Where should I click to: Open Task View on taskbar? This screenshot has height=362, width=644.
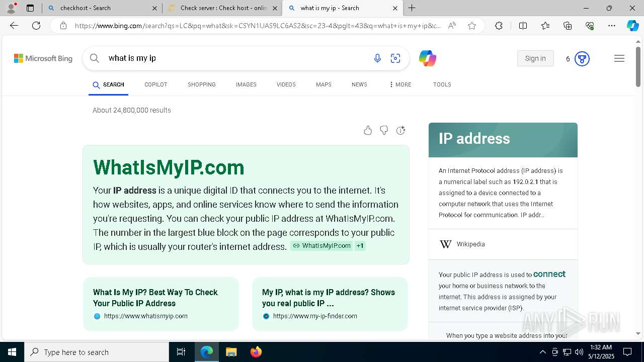(x=181, y=352)
